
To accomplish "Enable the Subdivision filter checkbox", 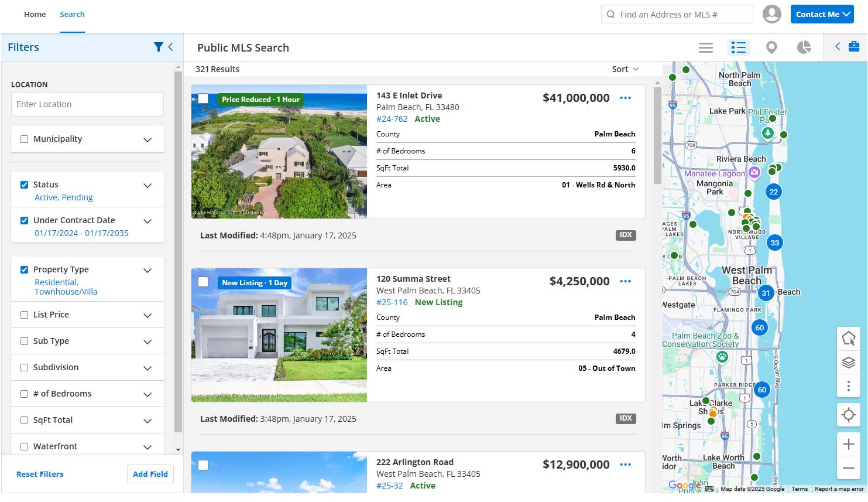I will [24, 368].
